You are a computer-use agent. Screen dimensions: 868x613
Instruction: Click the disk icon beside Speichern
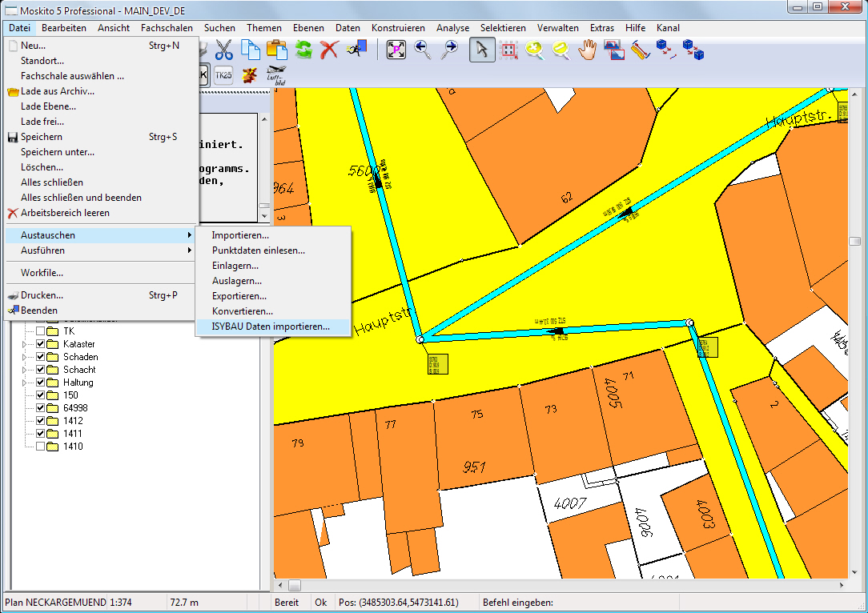click(x=13, y=137)
